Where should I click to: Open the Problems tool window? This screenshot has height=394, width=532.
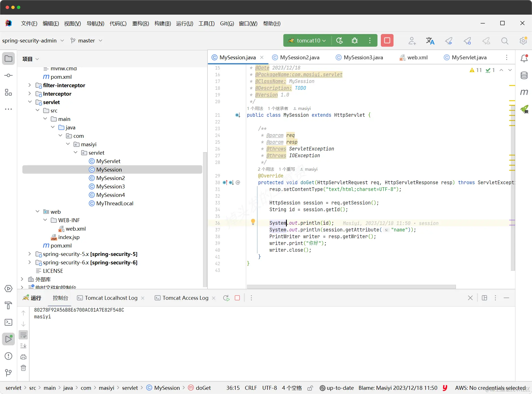tap(8, 356)
